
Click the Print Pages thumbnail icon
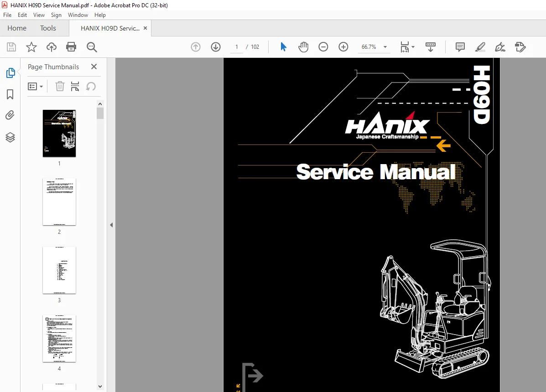[x=75, y=86]
